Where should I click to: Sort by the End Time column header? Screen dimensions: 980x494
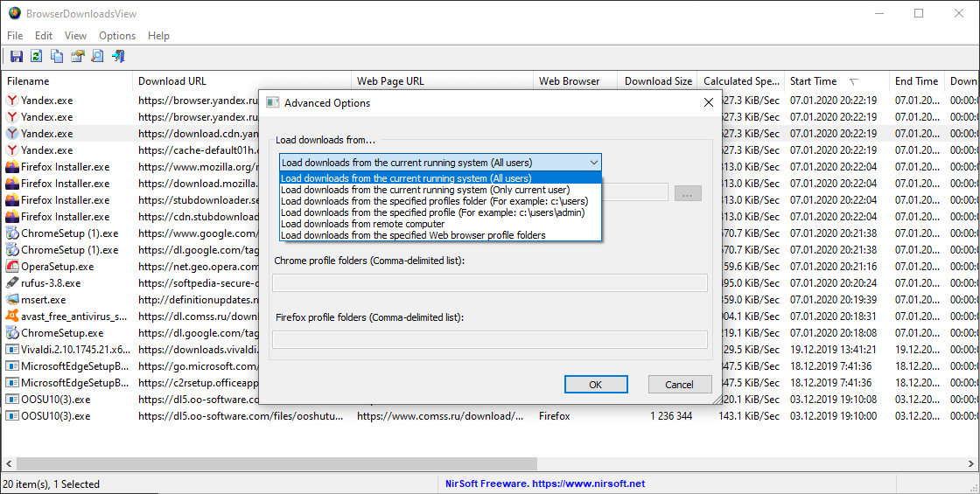[917, 81]
